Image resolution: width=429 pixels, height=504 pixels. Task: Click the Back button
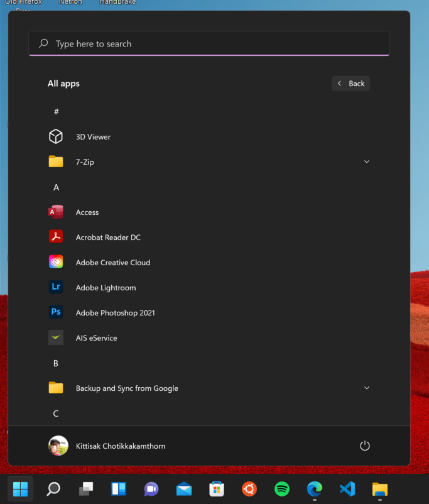coord(350,84)
